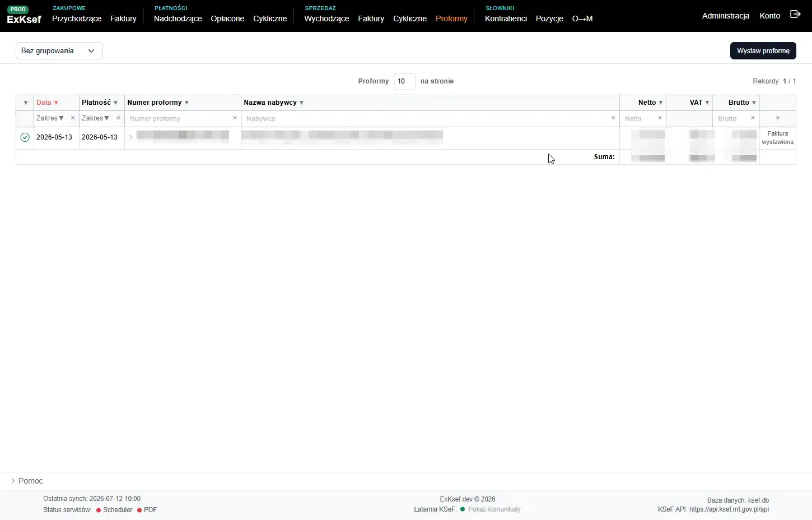Screen dimensions: 812x520
Task: Open Cykliczne under Płatności
Action: [270, 18]
